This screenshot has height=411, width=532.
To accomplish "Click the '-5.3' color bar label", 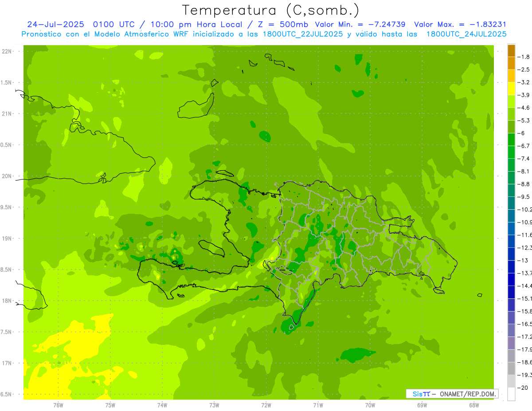I will click(x=524, y=121).
